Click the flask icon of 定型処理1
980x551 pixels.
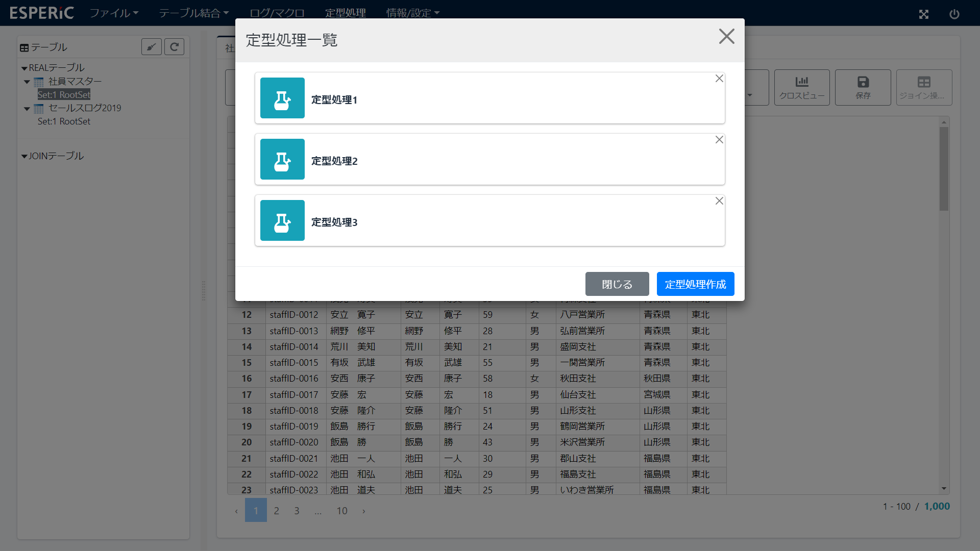[282, 98]
